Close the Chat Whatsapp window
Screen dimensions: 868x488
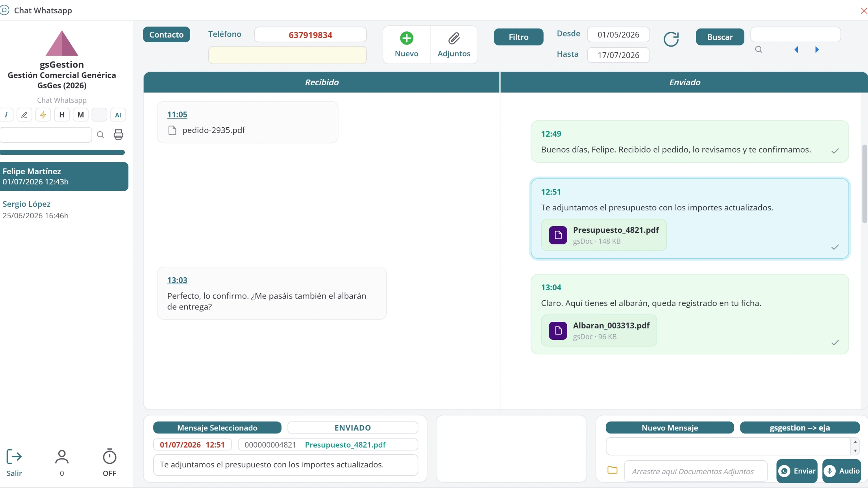pos(864,11)
